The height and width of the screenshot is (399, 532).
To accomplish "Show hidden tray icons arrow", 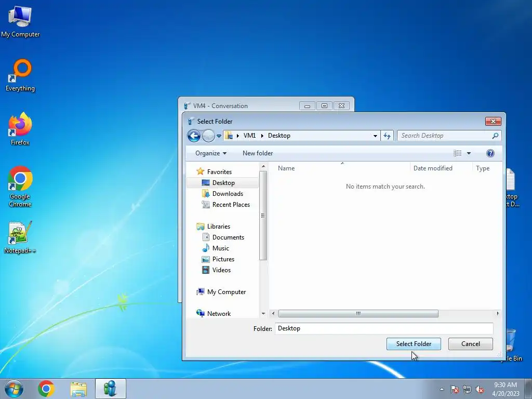I will click(442, 389).
